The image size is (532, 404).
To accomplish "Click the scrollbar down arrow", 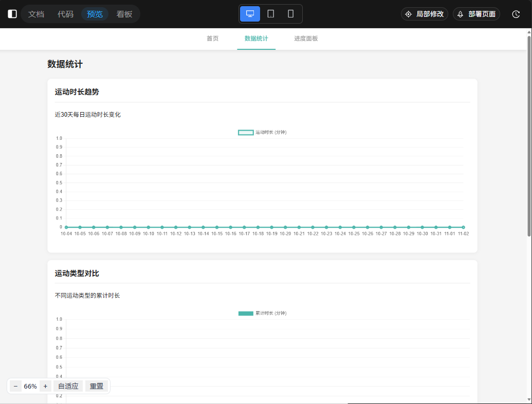I will (x=529, y=400).
